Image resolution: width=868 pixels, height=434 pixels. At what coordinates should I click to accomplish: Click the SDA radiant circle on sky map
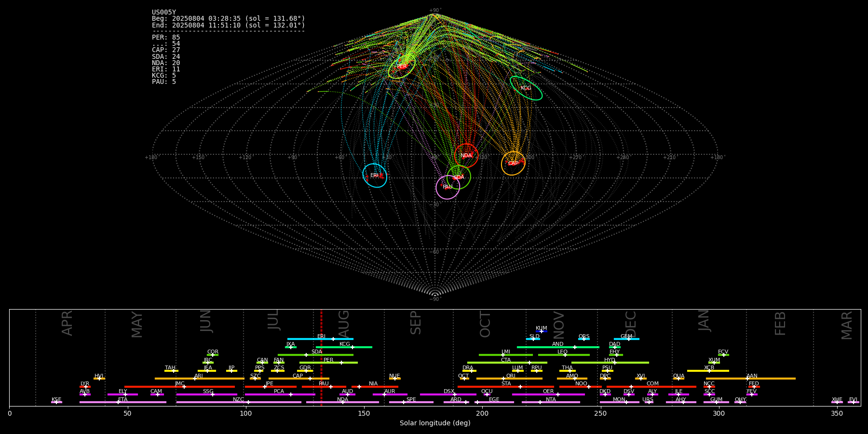tap(459, 177)
